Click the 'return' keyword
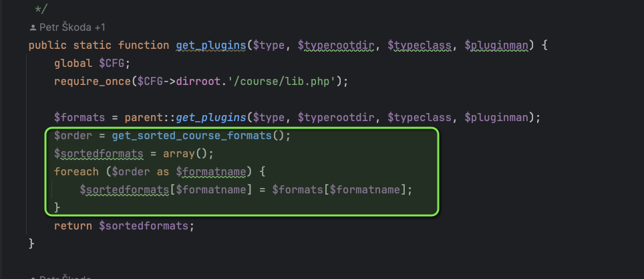The height and width of the screenshot is (279, 644). tap(73, 226)
